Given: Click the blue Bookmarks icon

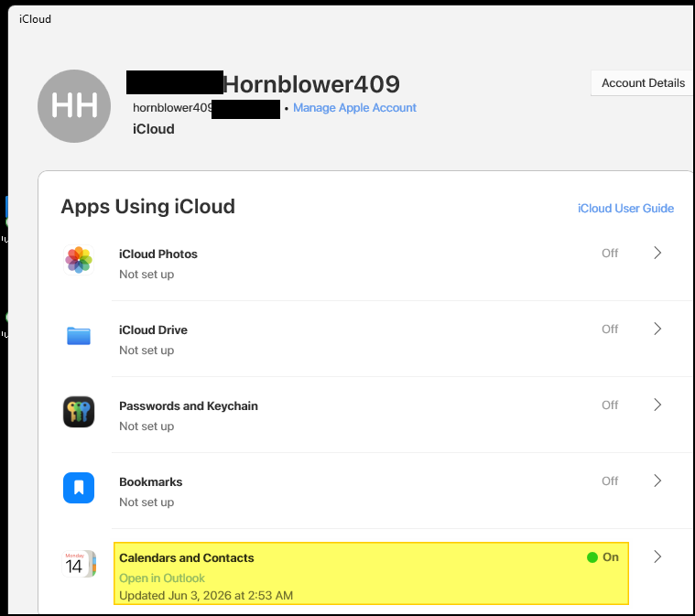Looking at the screenshot, I should (x=79, y=488).
